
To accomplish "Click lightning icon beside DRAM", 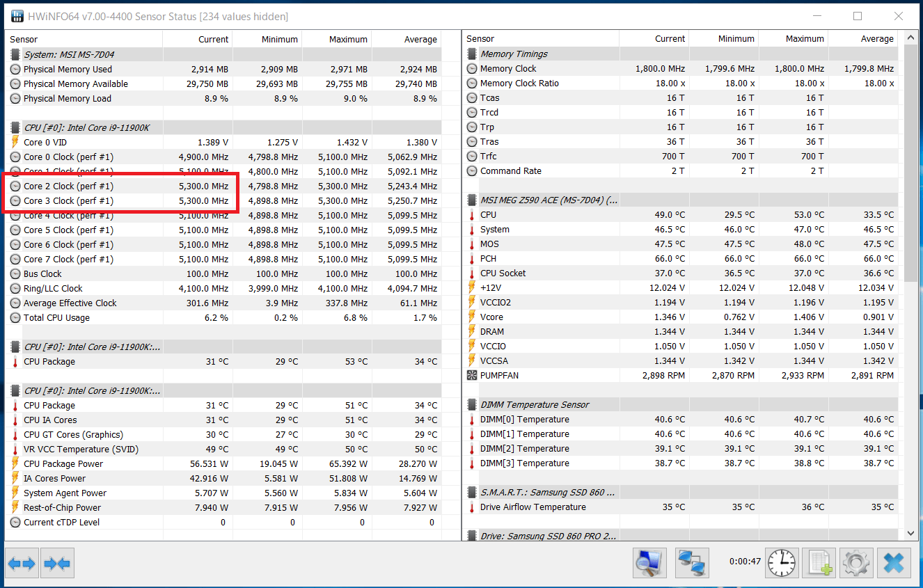I will (472, 331).
